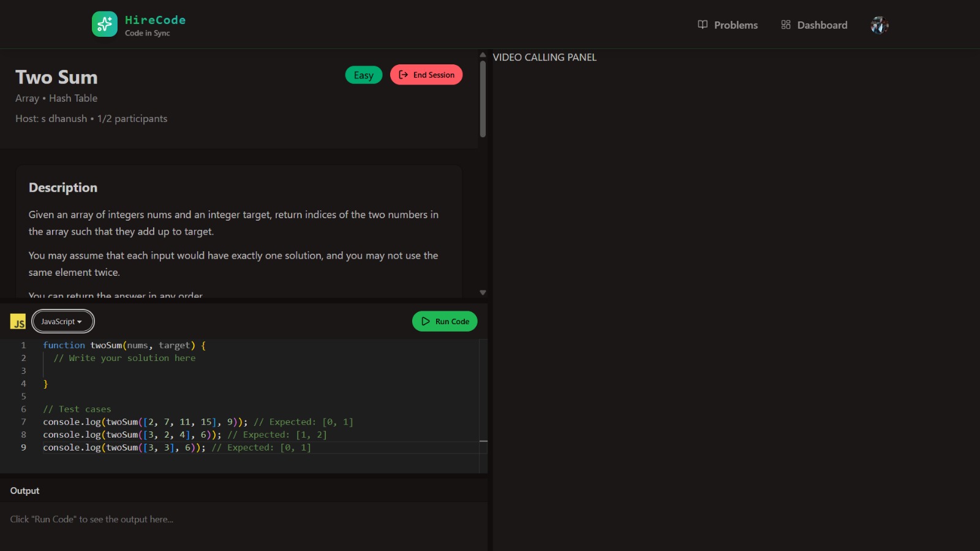980x551 pixels.
Task: Click the book icon beside Problems
Action: [x=703, y=25]
